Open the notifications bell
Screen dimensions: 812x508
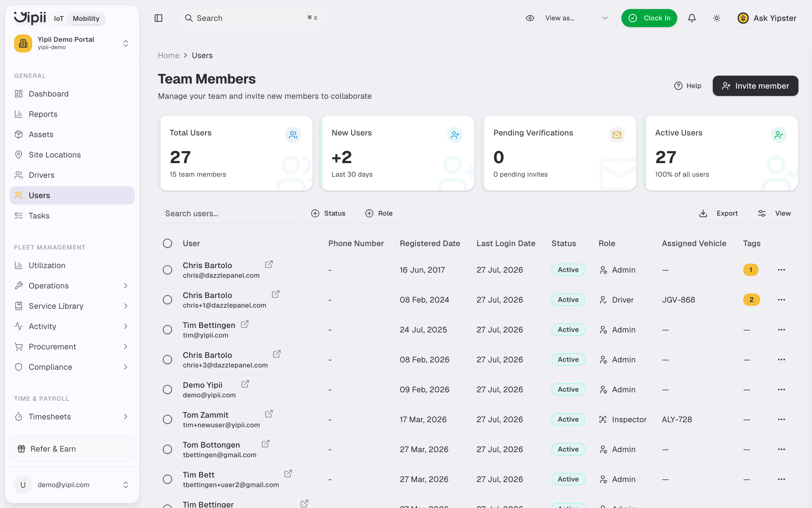pyautogui.click(x=692, y=18)
